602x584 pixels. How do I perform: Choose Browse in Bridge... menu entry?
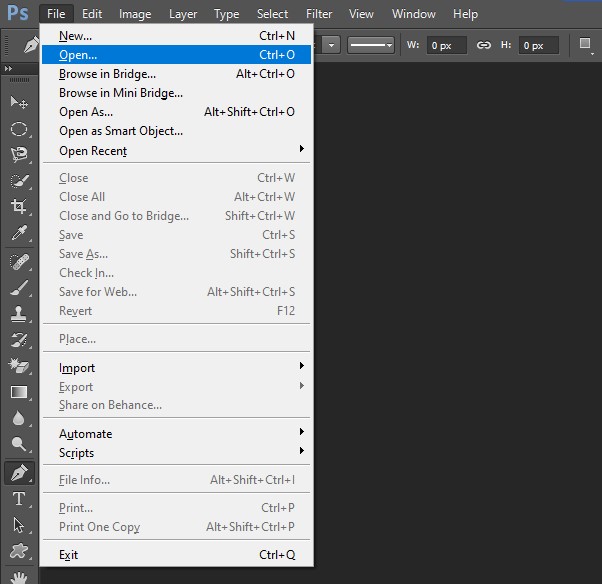tap(107, 74)
